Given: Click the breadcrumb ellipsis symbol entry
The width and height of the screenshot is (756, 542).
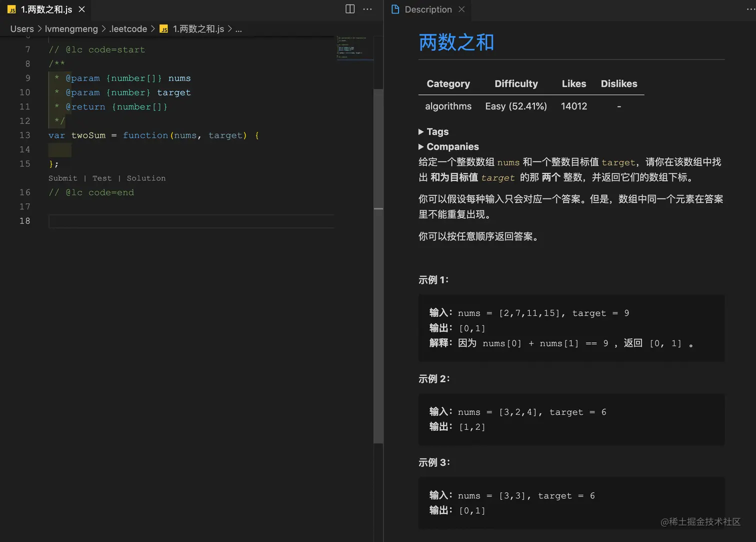Looking at the screenshot, I should coord(238,29).
